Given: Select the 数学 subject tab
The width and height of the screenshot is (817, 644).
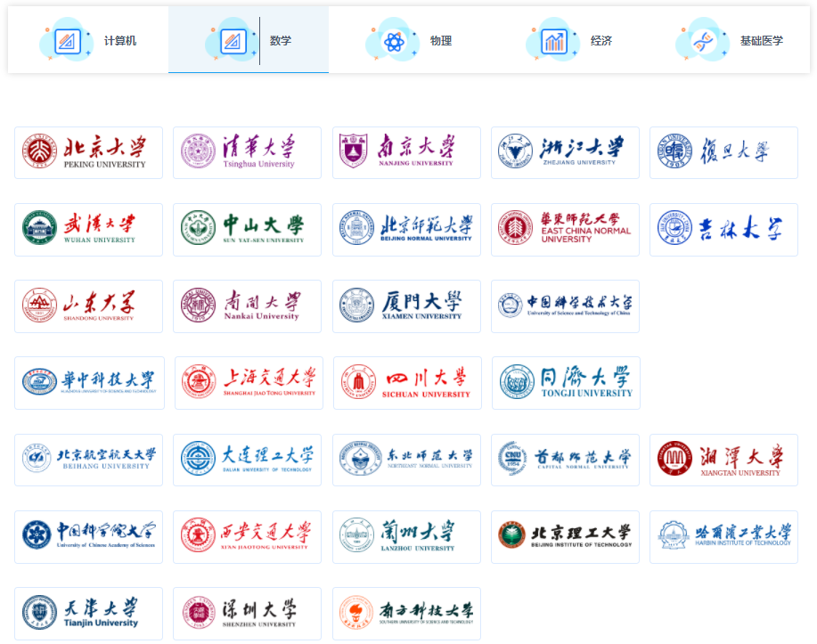Looking at the screenshot, I should (x=248, y=40).
